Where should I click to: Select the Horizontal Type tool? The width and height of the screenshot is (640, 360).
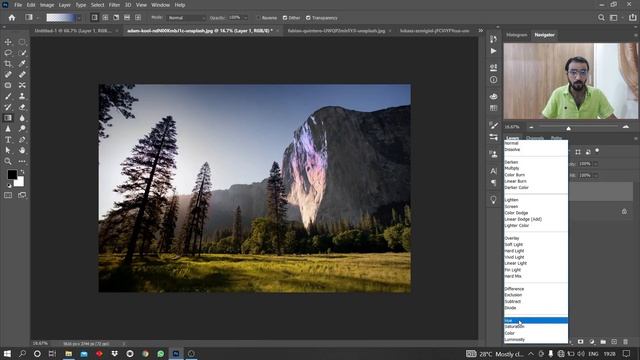click(8, 140)
